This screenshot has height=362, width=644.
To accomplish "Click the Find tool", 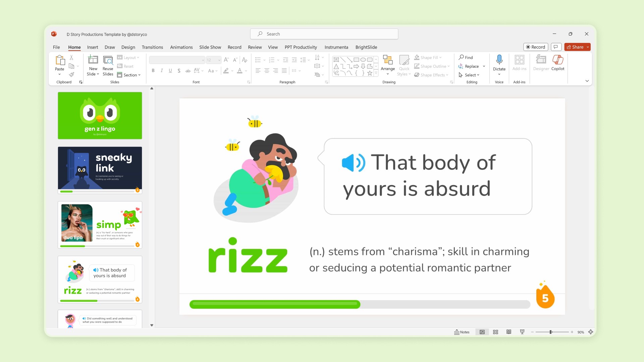I will [x=466, y=57].
